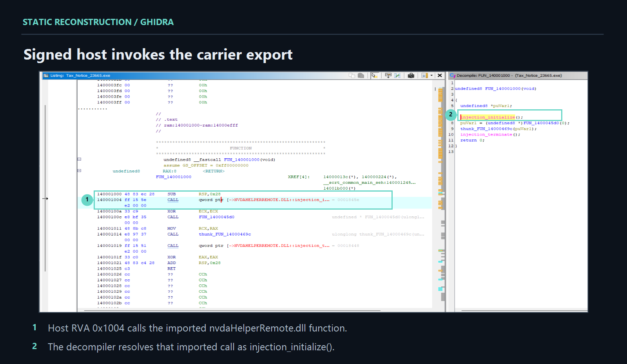Click puVar1 declaration line in decompiler
The width and height of the screenshot is (627, 364).
point(486,106)
